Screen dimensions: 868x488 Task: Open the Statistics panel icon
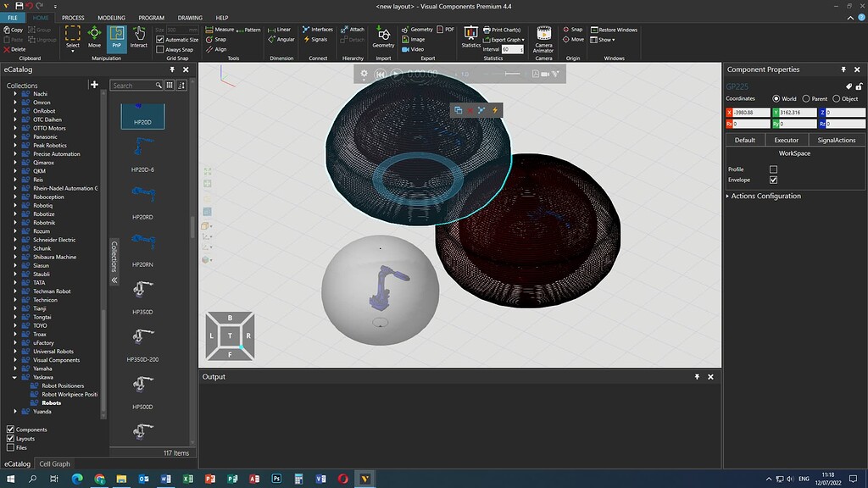coord(471,35)
